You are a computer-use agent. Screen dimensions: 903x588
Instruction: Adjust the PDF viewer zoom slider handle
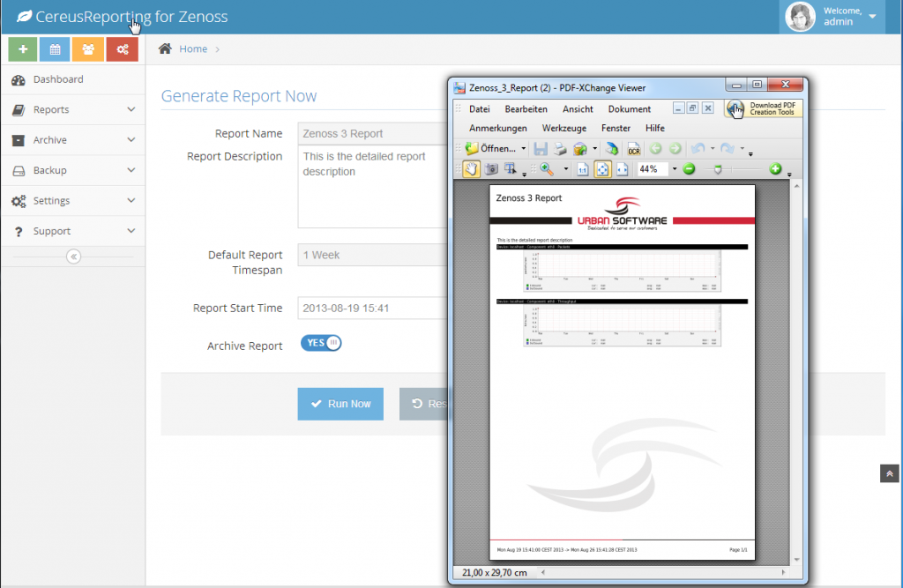point(718,169)
